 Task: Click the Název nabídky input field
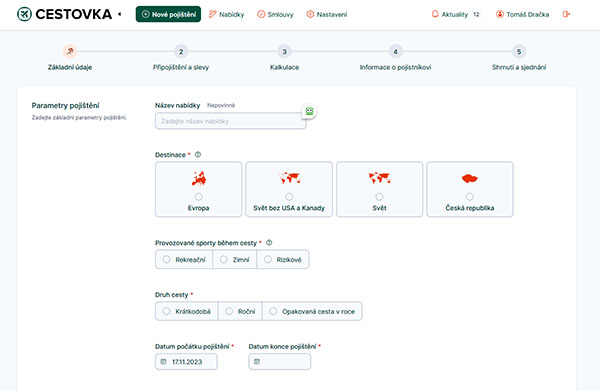pyautogui.click(x=230, y=121)
